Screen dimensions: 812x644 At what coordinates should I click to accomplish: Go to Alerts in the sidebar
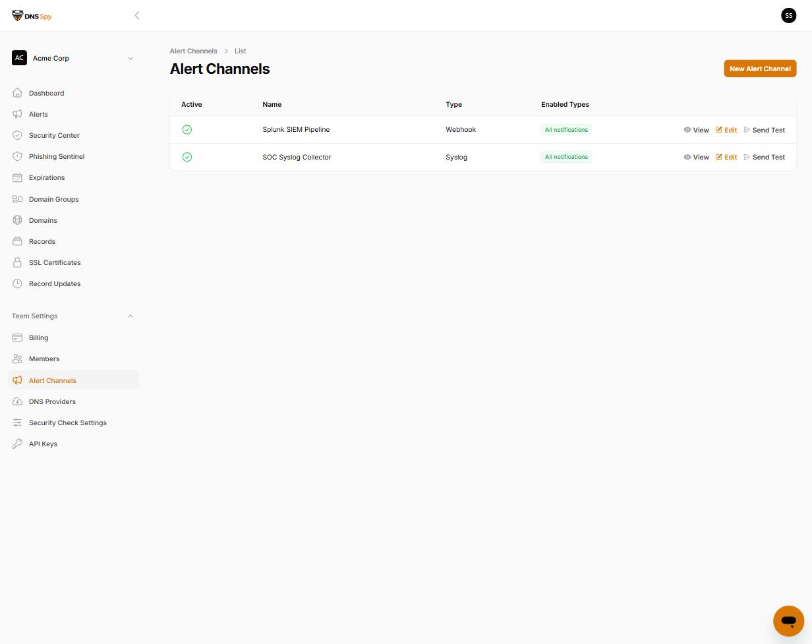[x=73, y=114]
